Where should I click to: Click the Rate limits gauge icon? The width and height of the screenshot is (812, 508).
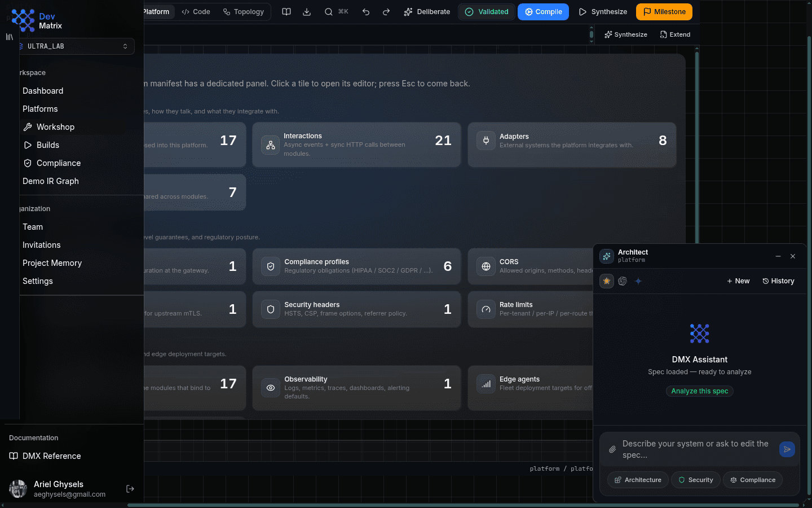tap(486, 309)
